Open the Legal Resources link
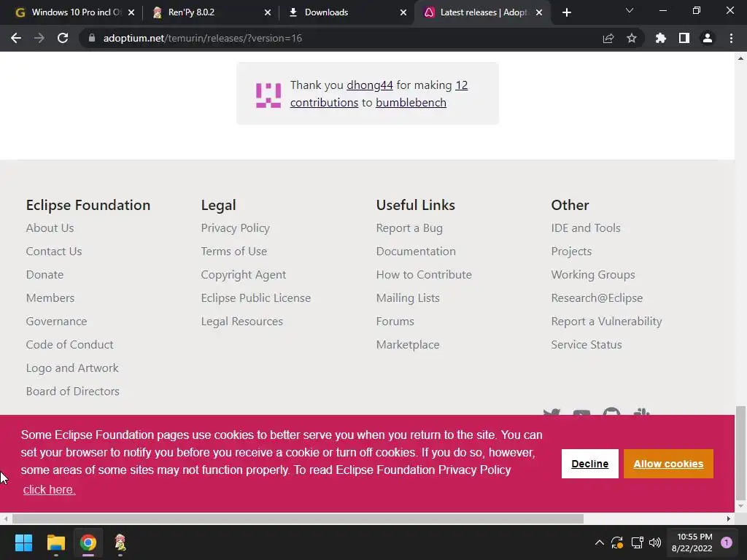Screen dimensions: 747x560 point(242,322)
